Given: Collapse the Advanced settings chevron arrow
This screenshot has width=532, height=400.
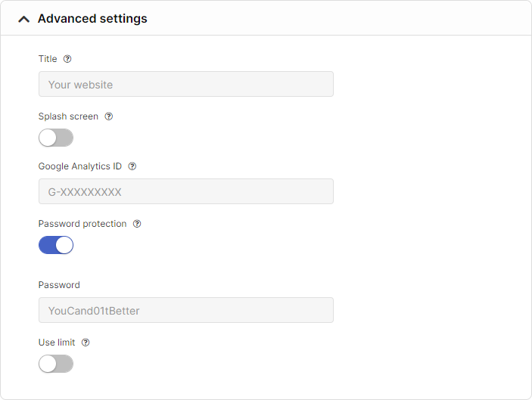Looking at the screenshot, I should (x=24, y=19).
